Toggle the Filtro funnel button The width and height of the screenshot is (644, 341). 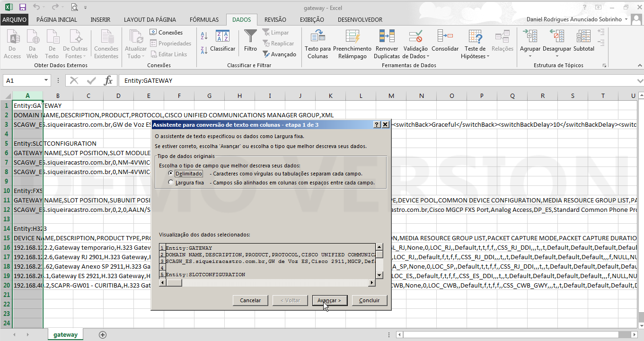pyautogui.click(x=250, y=41)
